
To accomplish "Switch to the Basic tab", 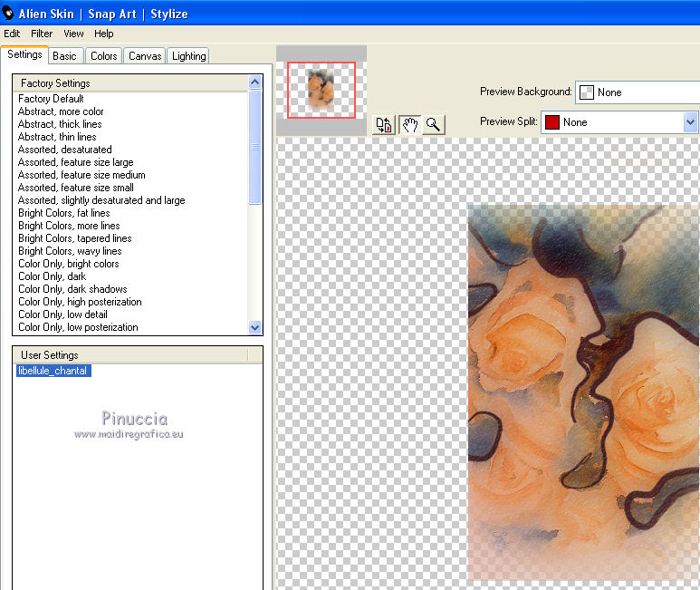I will (64, 56).
